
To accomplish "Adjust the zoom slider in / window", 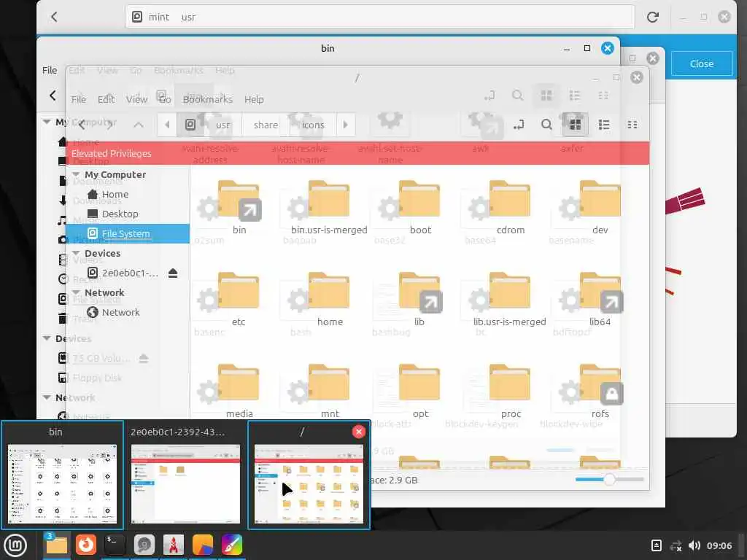I will (x=609, y=480).
